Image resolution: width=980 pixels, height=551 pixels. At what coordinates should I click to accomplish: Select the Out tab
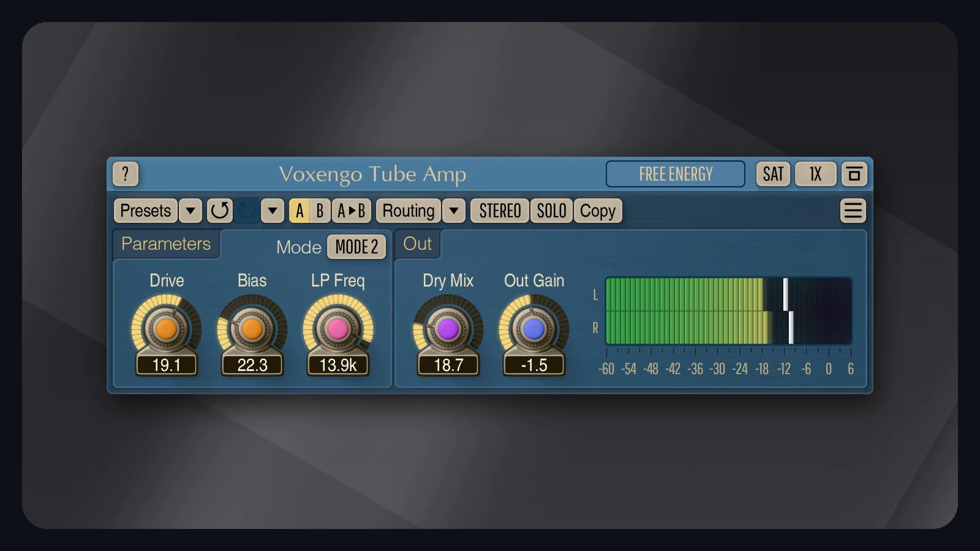click(418, 244)
